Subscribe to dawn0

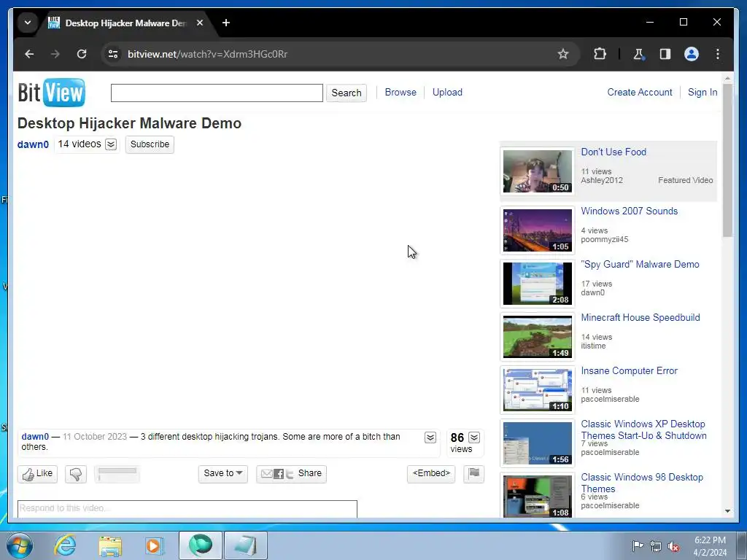coord(150,144)
